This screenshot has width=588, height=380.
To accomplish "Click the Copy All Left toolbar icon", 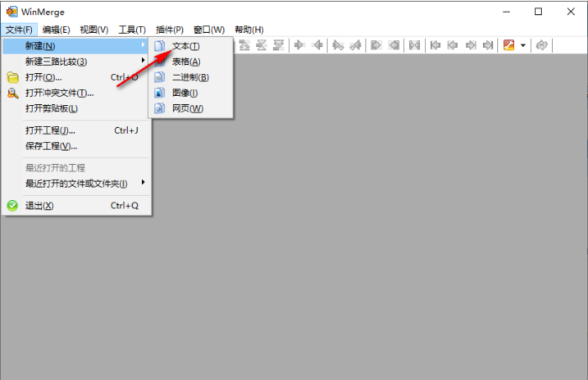I will [394, 45].
